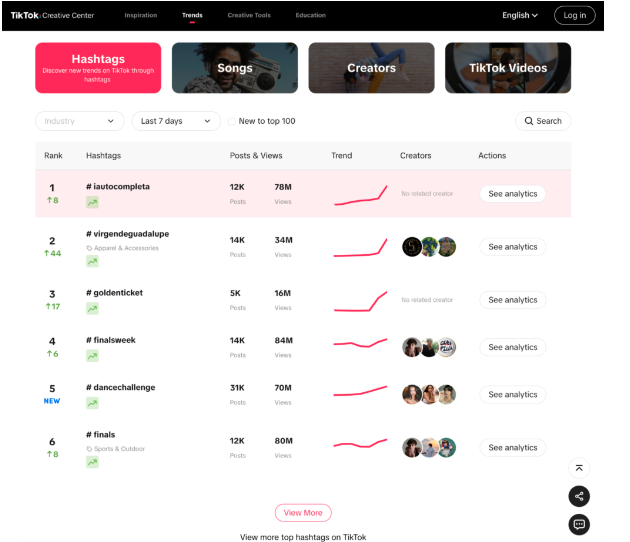Screen dimensions: 630x542
Task: See analytics for virgendeguadalupe
Action: tap(513, 247)
